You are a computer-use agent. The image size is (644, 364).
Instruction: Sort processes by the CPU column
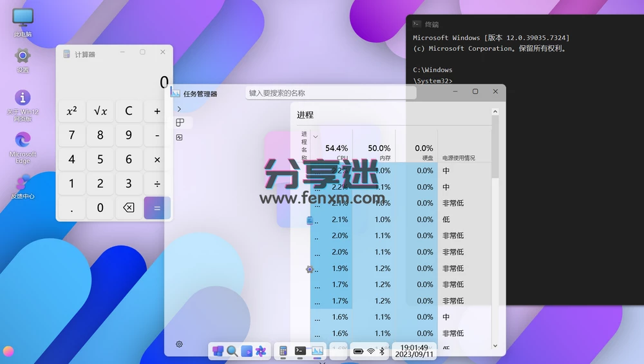click(x=336, y=152)
